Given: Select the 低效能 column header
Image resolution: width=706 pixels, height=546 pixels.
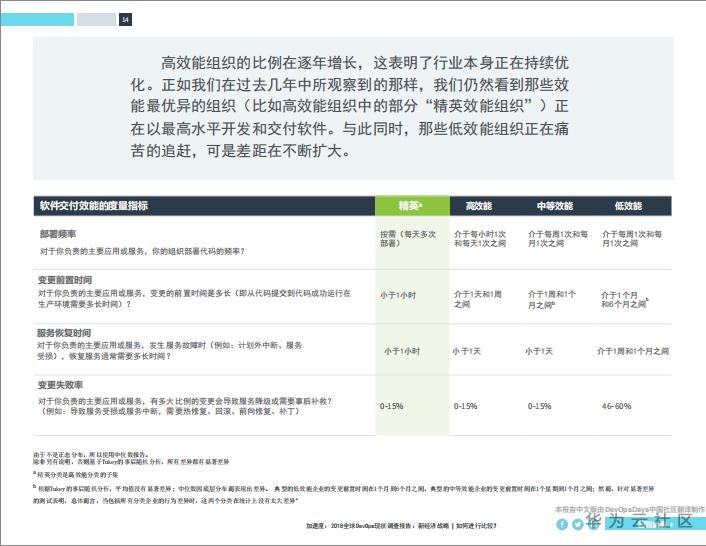Looking at the screenshot, I should click(x=628, y=206).
